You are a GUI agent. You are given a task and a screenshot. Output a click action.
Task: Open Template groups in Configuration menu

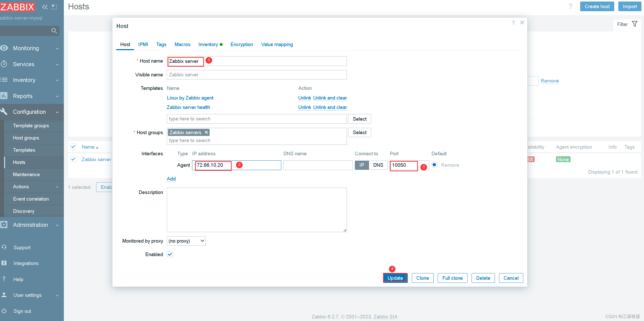(x=34, y=125)
